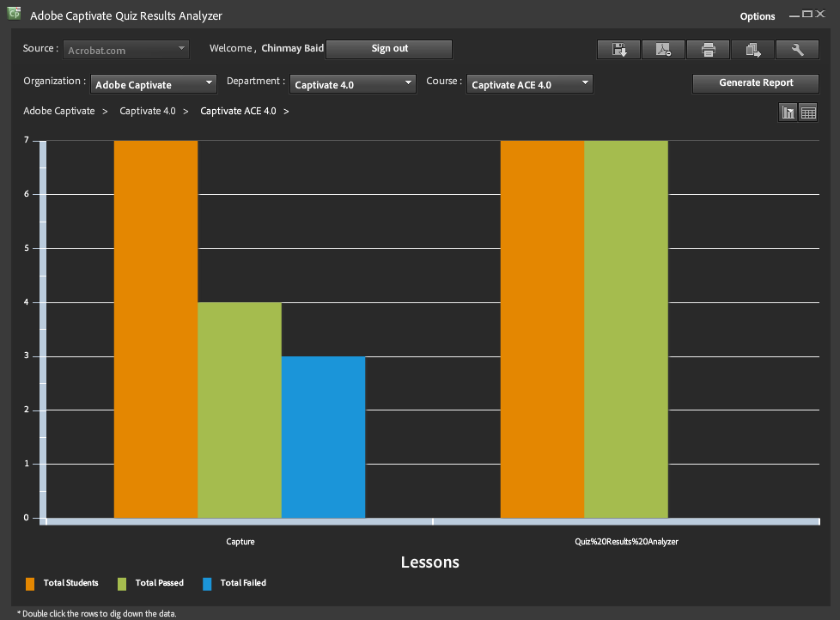Viewport: 840px width, 620px height.
Task: Navigate to Captivate 4.0 breadcrumb
Action: click(148, 111)
